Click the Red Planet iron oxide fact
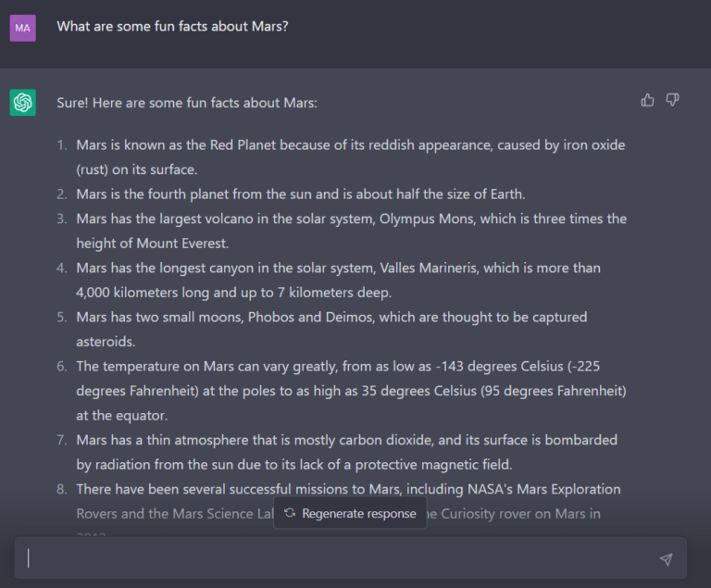The height and width of the screenshot is (588, 711). [x=351, y=157]
